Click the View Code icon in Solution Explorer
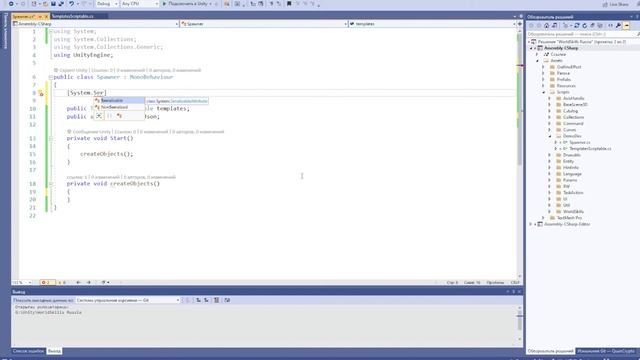This screenshot has height=360, width=640. (x=611, y=25)
